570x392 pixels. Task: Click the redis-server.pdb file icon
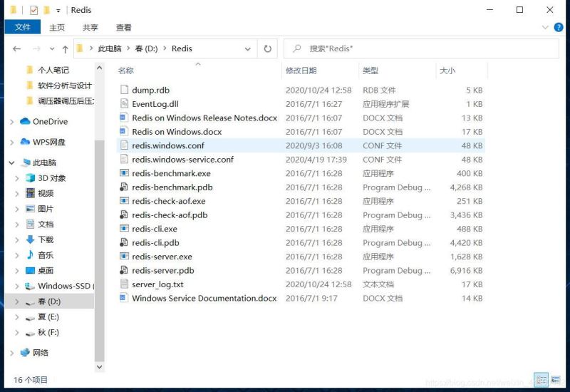tap(124, 270)
